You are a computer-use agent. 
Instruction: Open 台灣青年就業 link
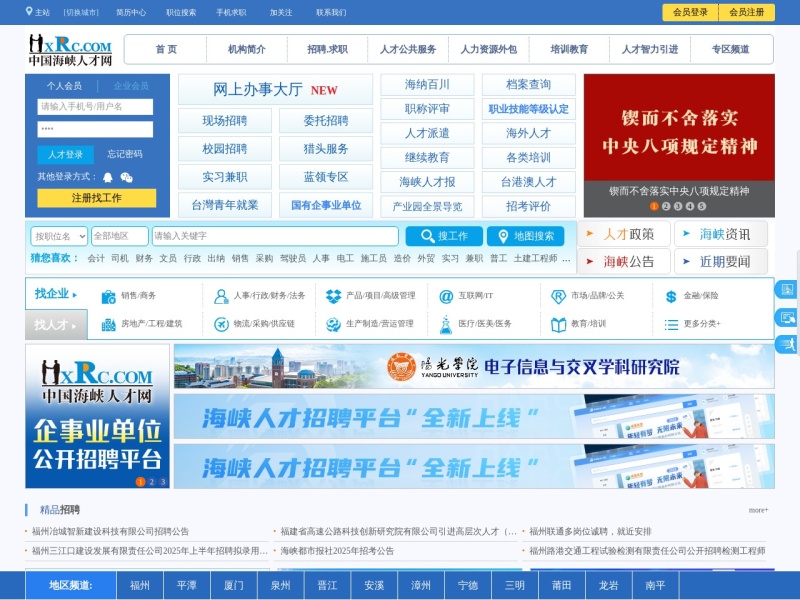pos(225,205)
